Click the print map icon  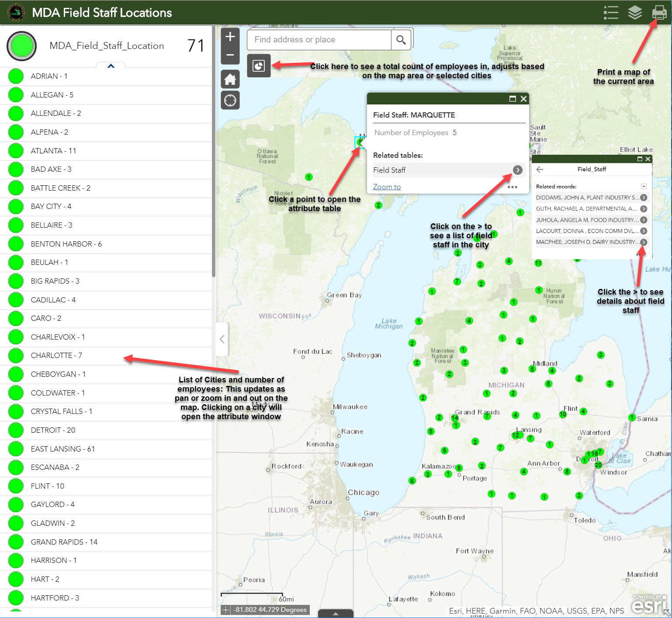[659, 12]
